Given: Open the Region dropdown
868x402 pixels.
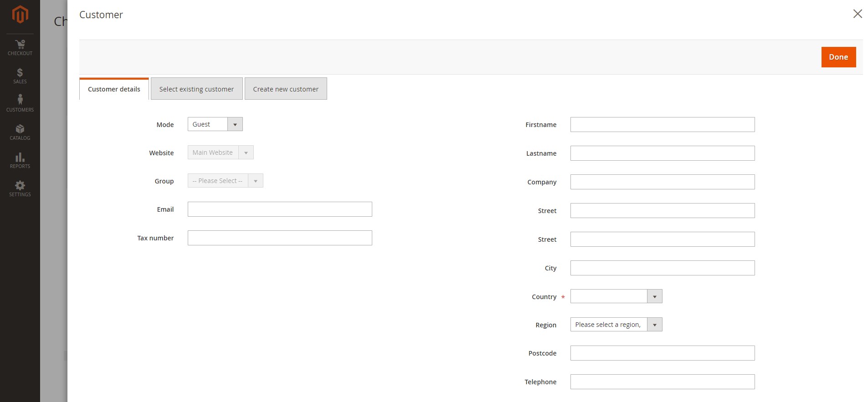Looking at the screenshot, I should [616, 325].
